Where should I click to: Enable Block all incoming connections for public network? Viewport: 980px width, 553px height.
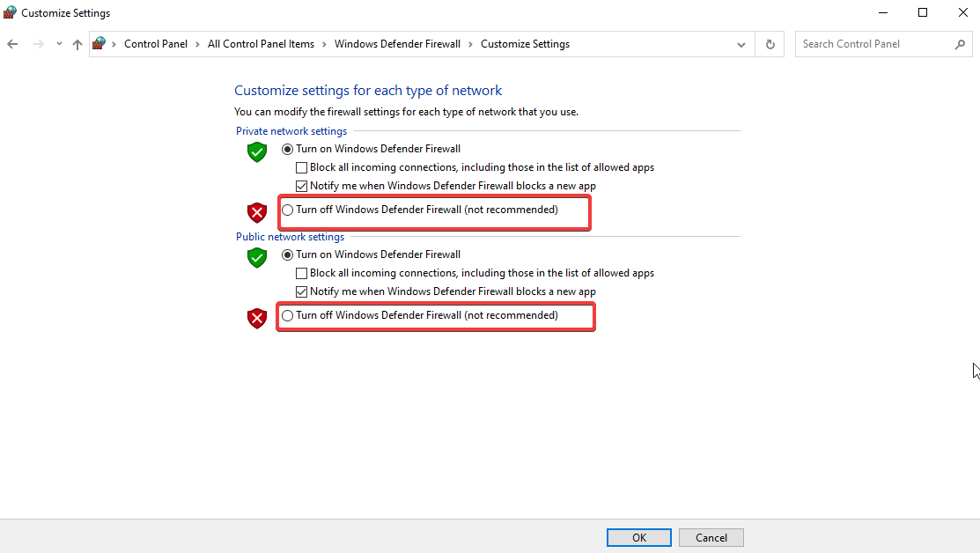click(301, 273)
